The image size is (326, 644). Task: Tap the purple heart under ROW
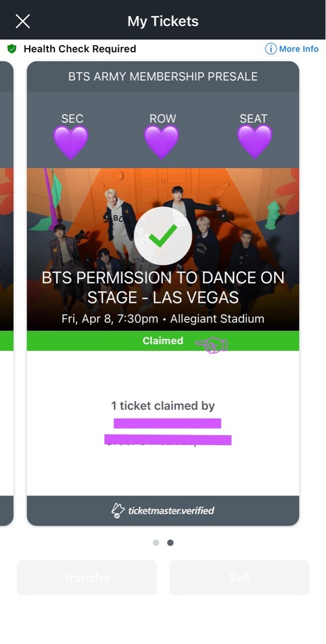click(x=162, y=142)
